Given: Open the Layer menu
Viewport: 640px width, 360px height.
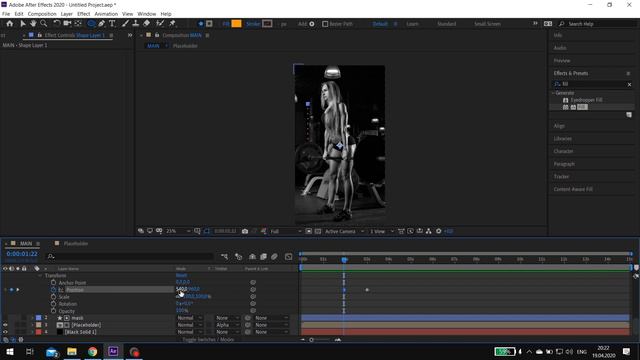Looking at the screenshot, I should tap(67, 14).
